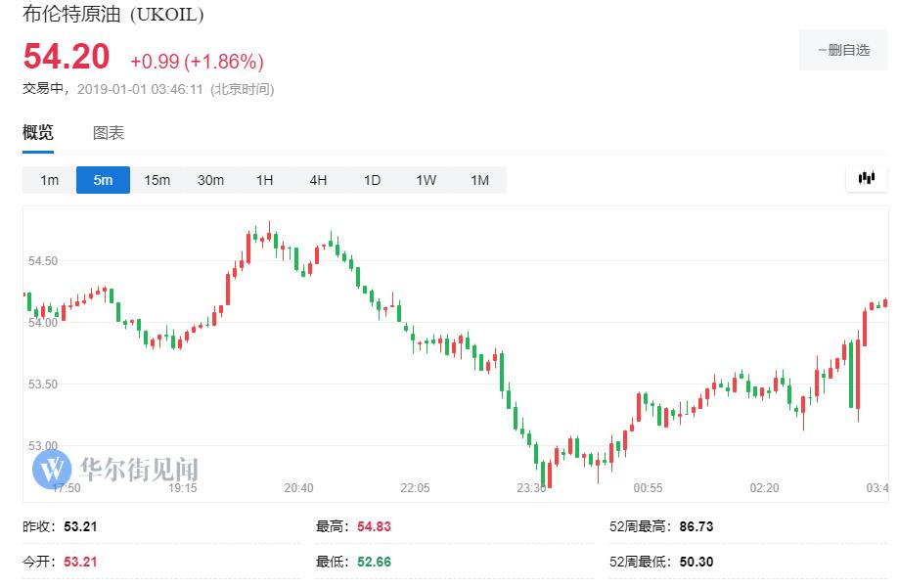Show the 1D daily chart
This screenshot has height=588, width=898.
[372, 180]
